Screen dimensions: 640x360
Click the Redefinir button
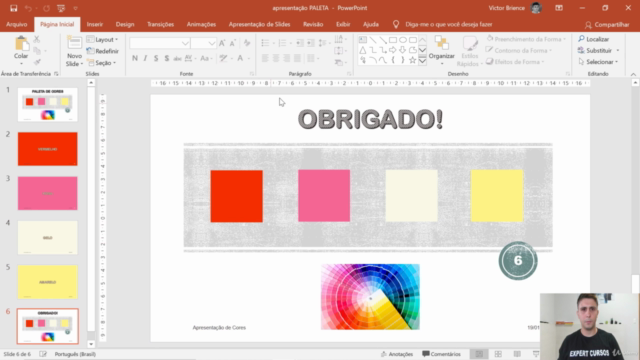point(103,51)
